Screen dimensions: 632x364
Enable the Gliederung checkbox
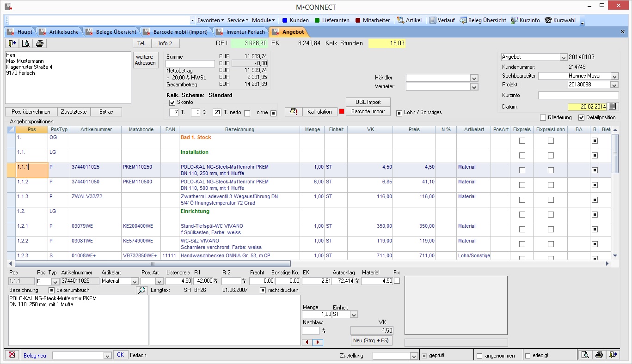pos(543,117)
